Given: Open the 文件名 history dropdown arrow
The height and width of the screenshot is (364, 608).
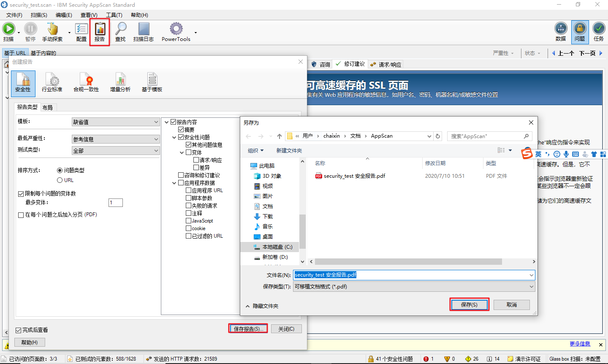Looking at the screenshot, I should click(531, 275).
